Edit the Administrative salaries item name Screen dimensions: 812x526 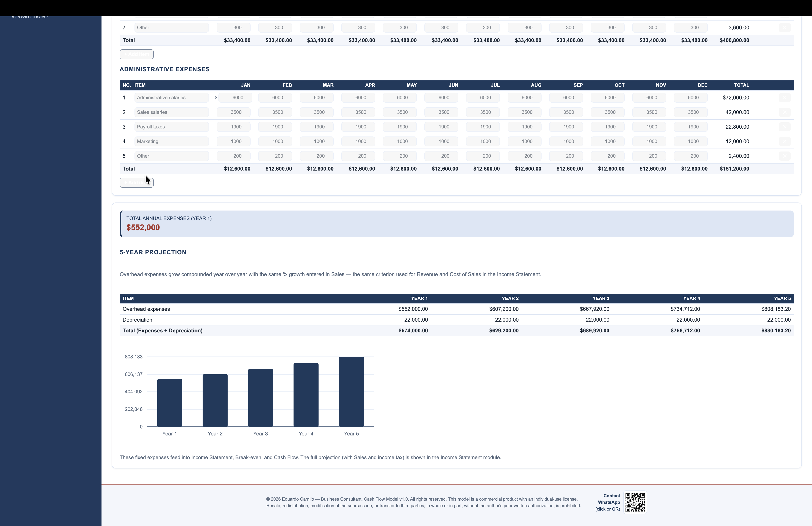tap(171, 98)
